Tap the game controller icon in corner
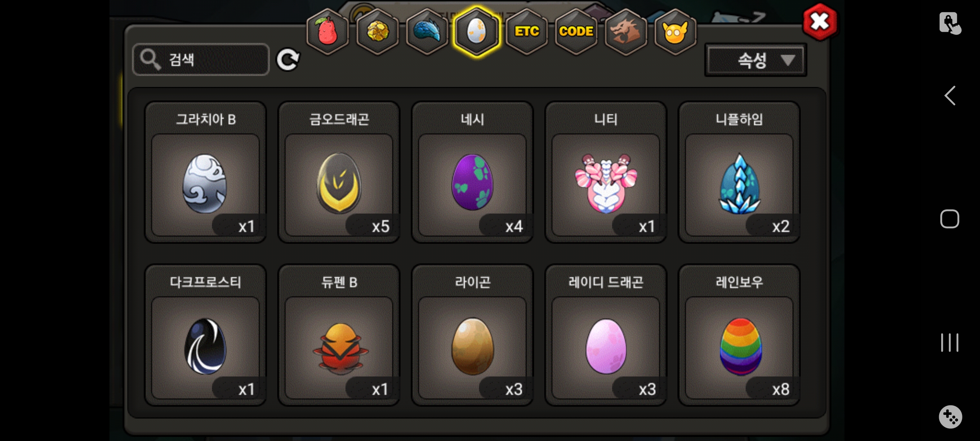 tap(950, 417)
